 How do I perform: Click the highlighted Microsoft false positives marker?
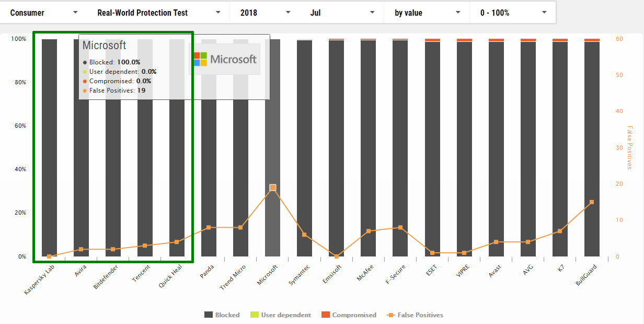pos(273,187)
